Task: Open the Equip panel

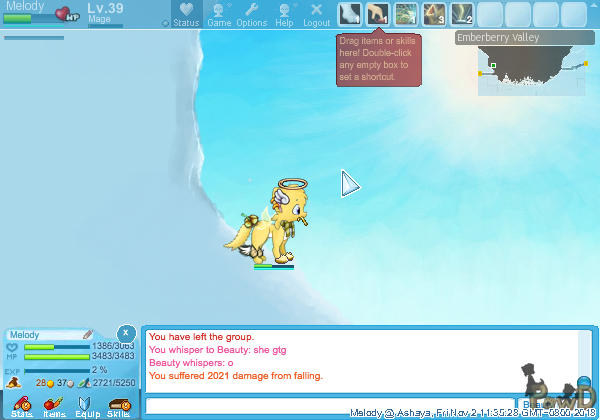Action: [x=86, y=405]
